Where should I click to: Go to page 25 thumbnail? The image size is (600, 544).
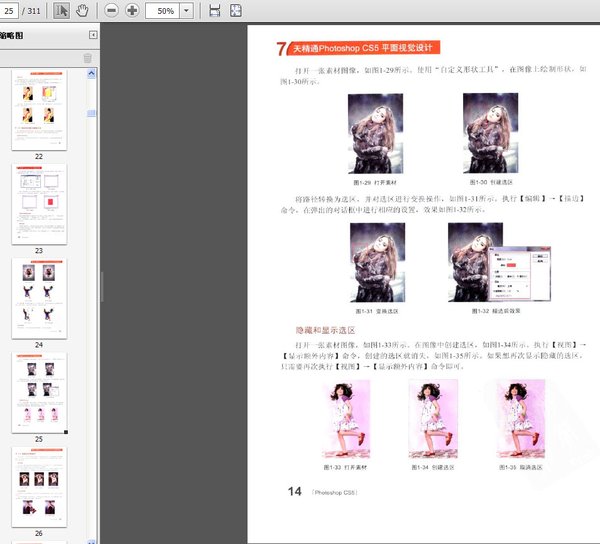tap(38, 391)
